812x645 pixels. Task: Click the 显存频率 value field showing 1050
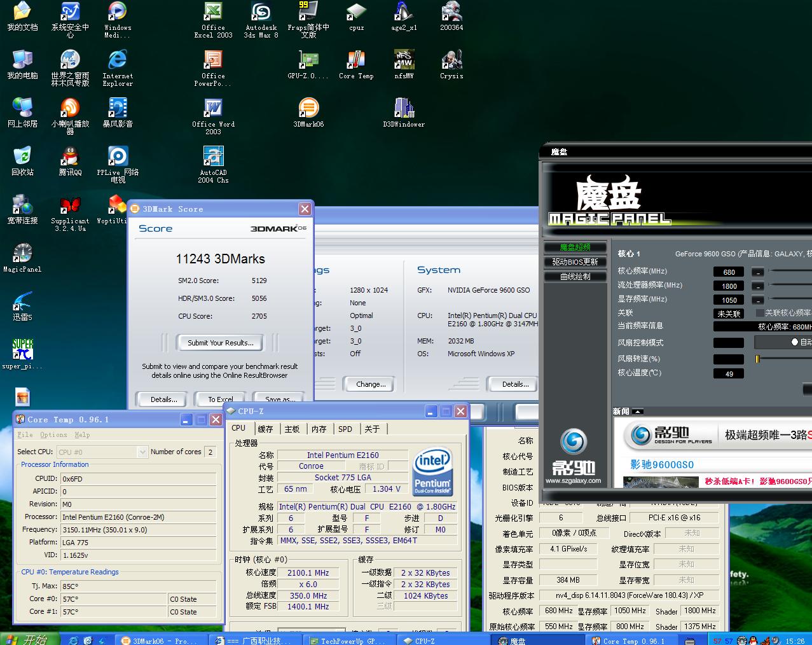[x=729, y=300]
